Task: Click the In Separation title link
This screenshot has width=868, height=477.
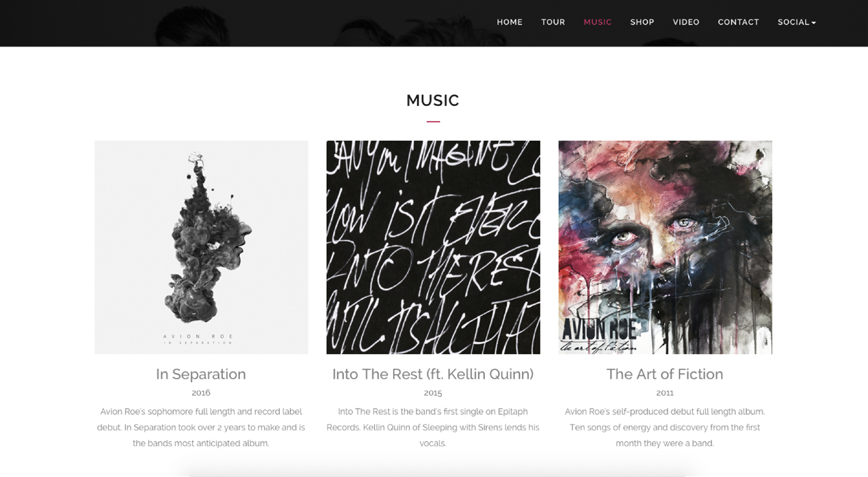Action: (201, 374)
